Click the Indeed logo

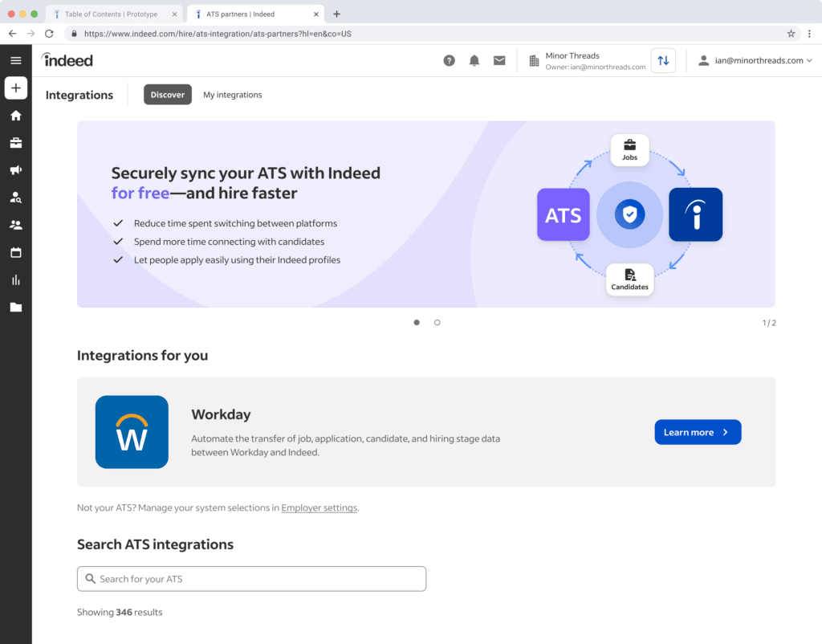[67, 60]
